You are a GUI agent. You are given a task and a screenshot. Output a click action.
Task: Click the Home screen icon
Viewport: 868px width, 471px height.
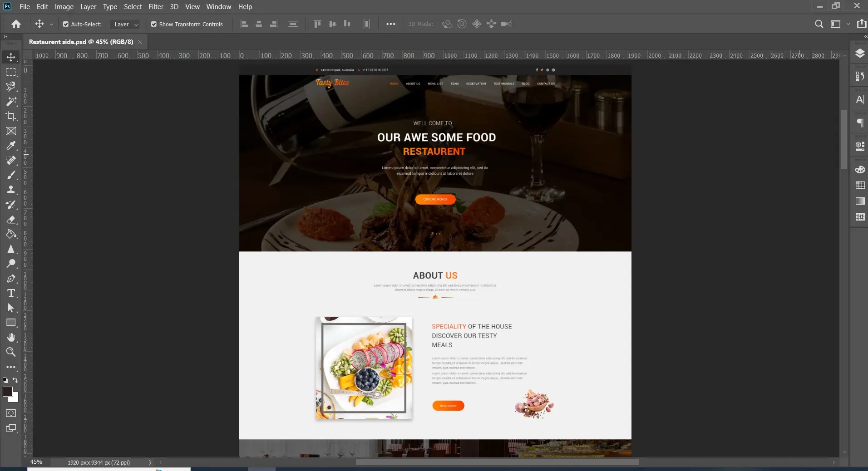coord(16,24)
